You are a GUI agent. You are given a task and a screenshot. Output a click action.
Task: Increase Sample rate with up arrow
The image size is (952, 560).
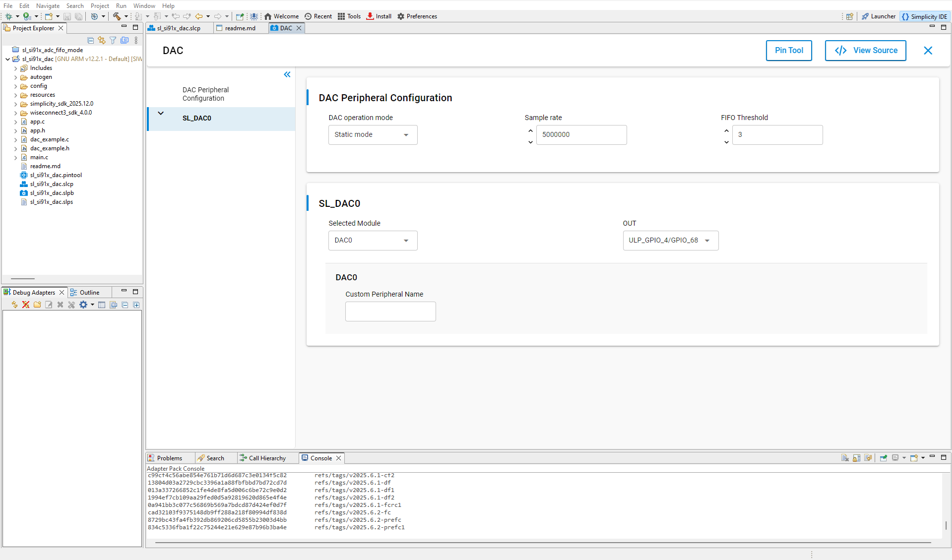pos(530,131)
